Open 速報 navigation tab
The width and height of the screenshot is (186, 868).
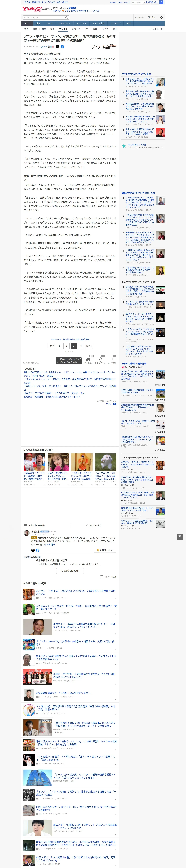coord(38,23)
